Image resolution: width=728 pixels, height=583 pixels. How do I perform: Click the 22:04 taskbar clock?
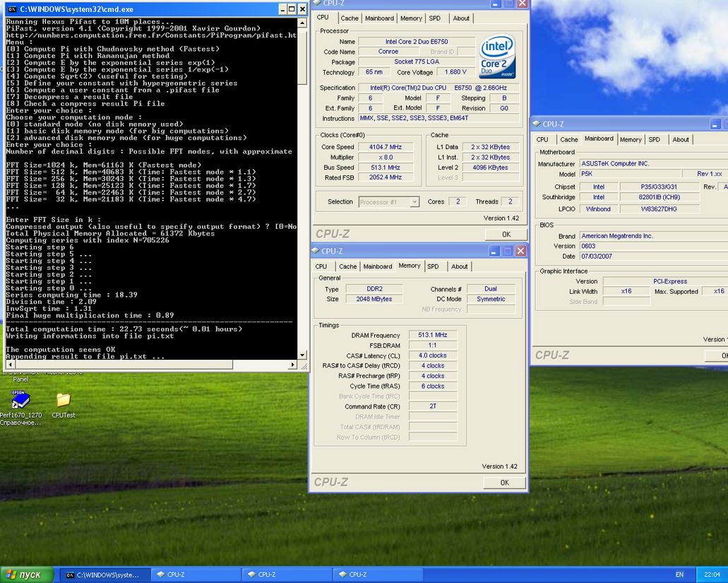coord(712,575)
